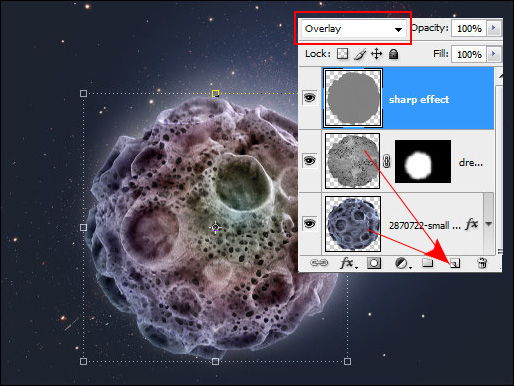Open new adjustment layer menu

pos(403,263)
